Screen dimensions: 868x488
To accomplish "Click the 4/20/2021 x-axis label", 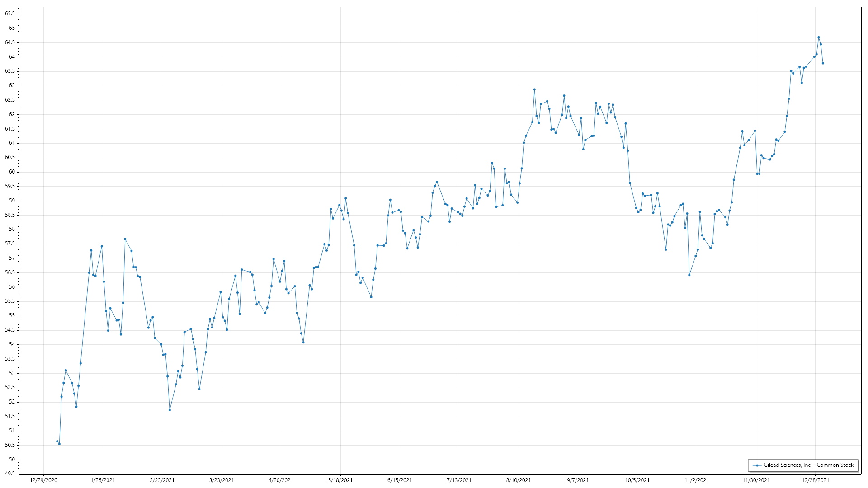I will click(x=281, y=480).
